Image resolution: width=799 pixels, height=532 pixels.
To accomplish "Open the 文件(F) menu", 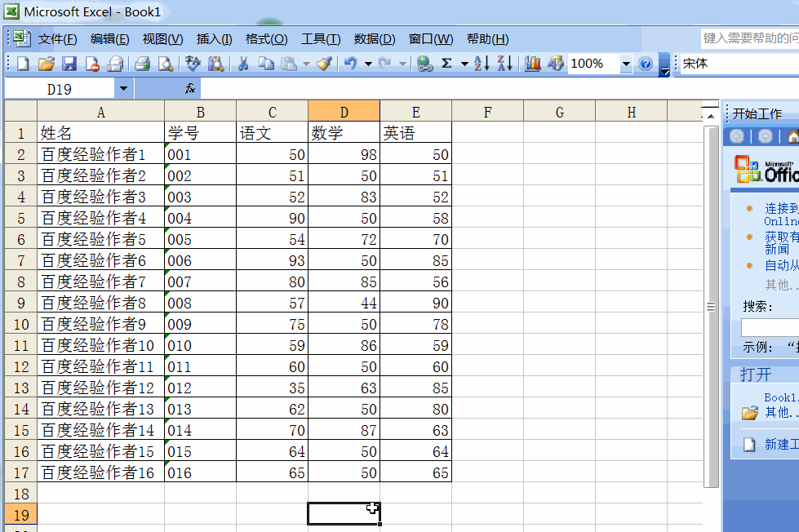I will 58,39.
